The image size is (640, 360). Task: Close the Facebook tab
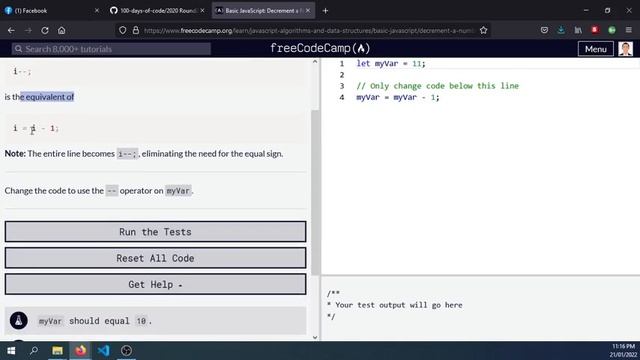(x=97, y=11)
